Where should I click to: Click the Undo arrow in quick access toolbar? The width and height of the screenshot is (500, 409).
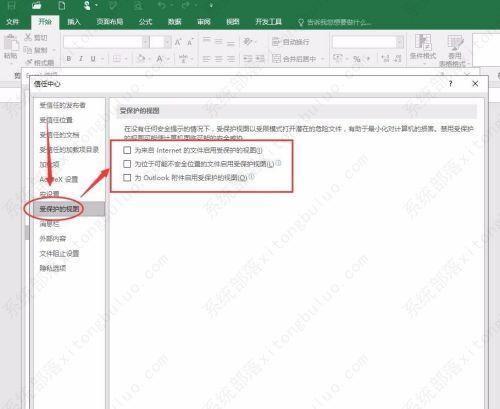162,6
